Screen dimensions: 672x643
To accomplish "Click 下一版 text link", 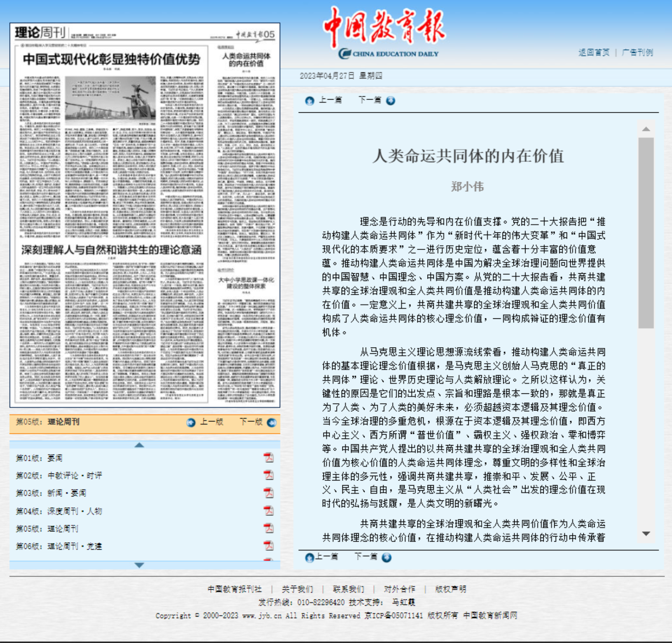I will click(x=251, y=422).
